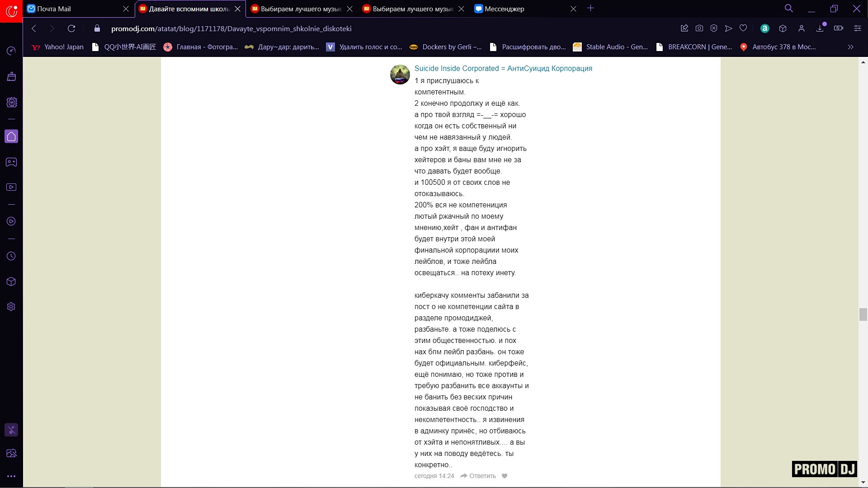Open Suicide Inside Corporated profile link

tap(503, 68)
